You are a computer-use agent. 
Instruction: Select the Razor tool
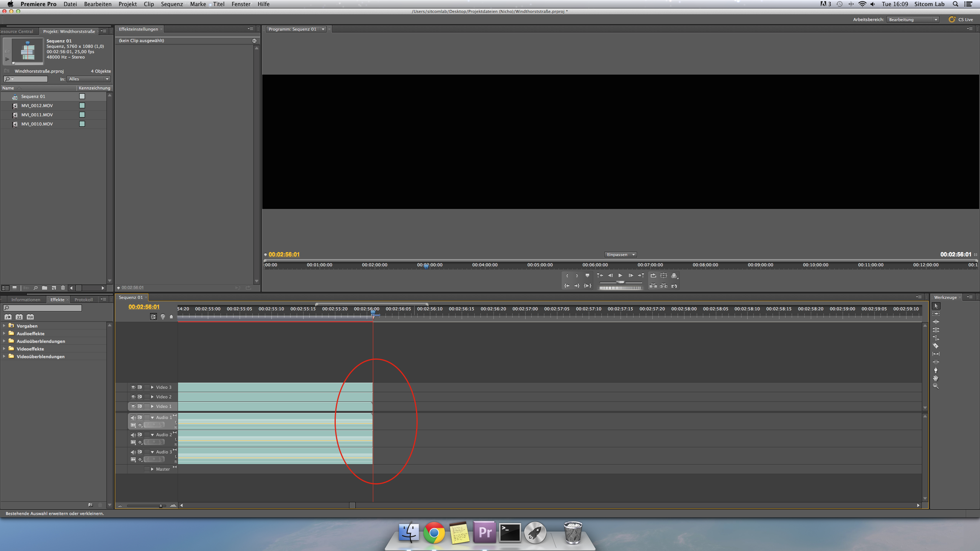[936, 346]
